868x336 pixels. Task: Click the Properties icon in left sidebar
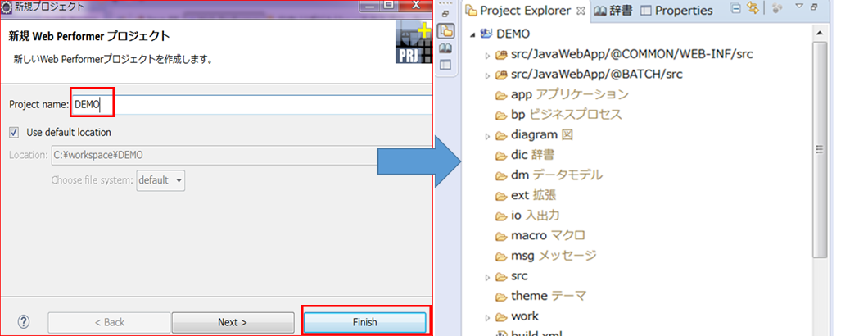click(x=445, y=65)
